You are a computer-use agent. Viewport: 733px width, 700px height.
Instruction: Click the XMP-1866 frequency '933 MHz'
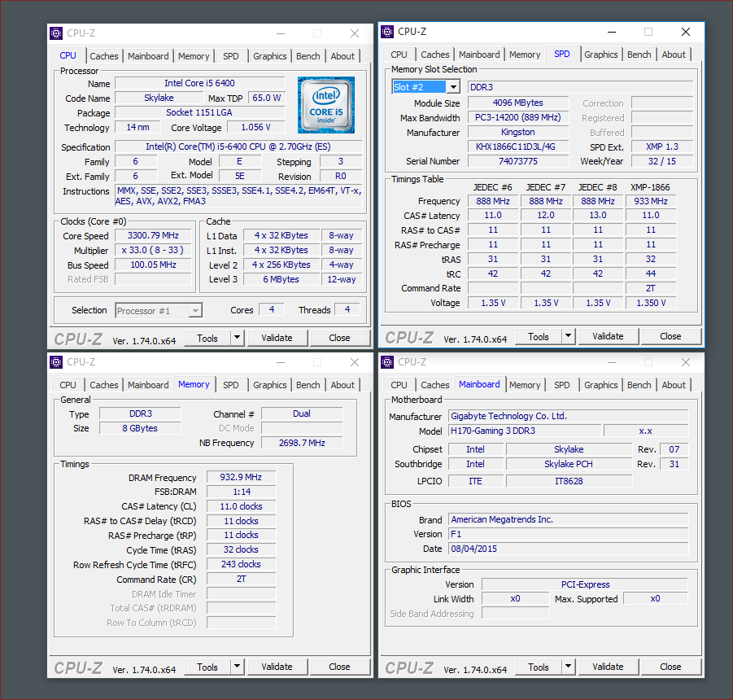[x=650, y=201]
